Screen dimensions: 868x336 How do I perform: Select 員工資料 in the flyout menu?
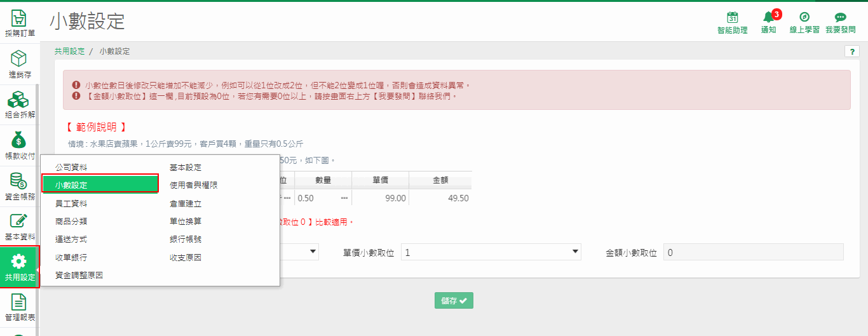point(71,203)
